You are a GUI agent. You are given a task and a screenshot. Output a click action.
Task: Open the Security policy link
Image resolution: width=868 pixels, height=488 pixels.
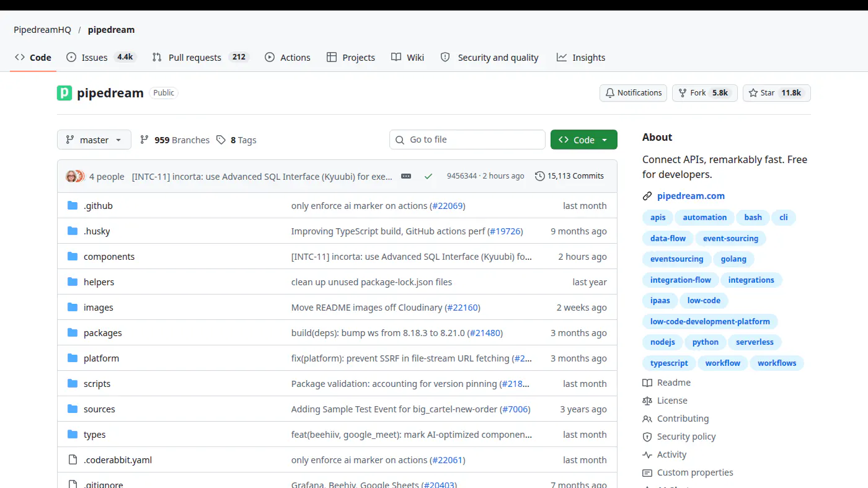679,437
